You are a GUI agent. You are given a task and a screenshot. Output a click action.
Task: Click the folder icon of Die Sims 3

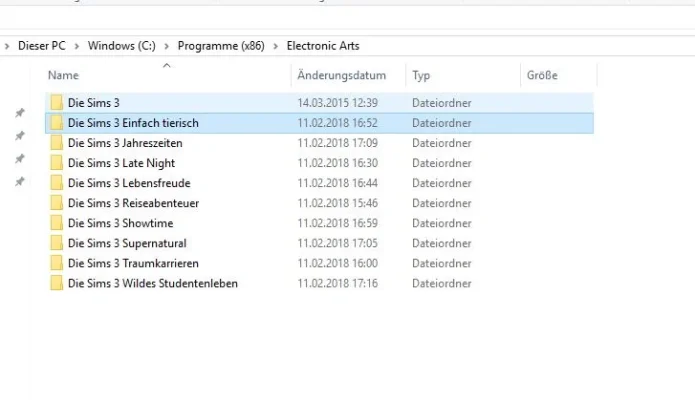57,103
